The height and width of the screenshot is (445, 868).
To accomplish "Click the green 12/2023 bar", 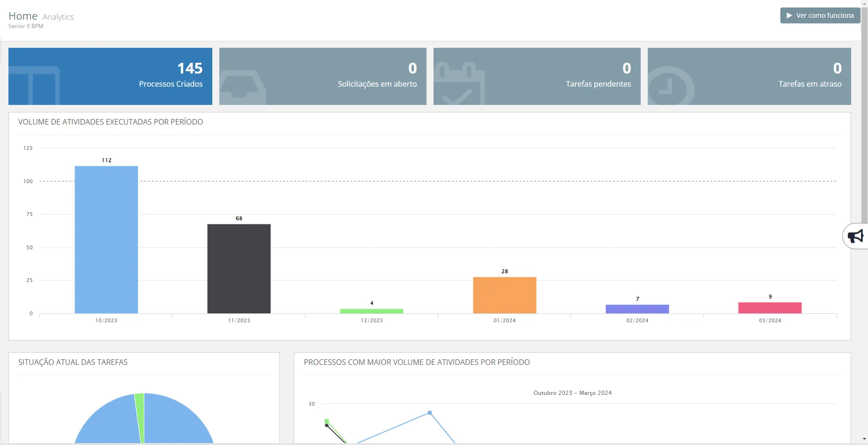I will coord(372,311).
